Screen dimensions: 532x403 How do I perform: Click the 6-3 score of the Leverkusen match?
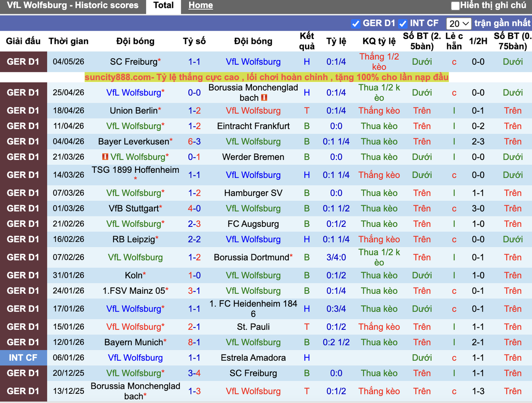(194, 141)
